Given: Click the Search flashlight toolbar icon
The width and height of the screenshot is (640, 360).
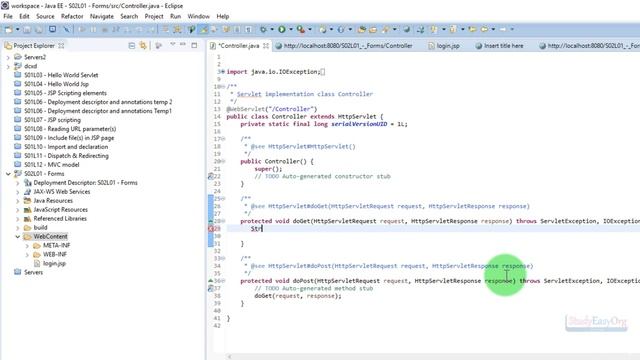Looking at the screenshot, I should tap(385, 29).
